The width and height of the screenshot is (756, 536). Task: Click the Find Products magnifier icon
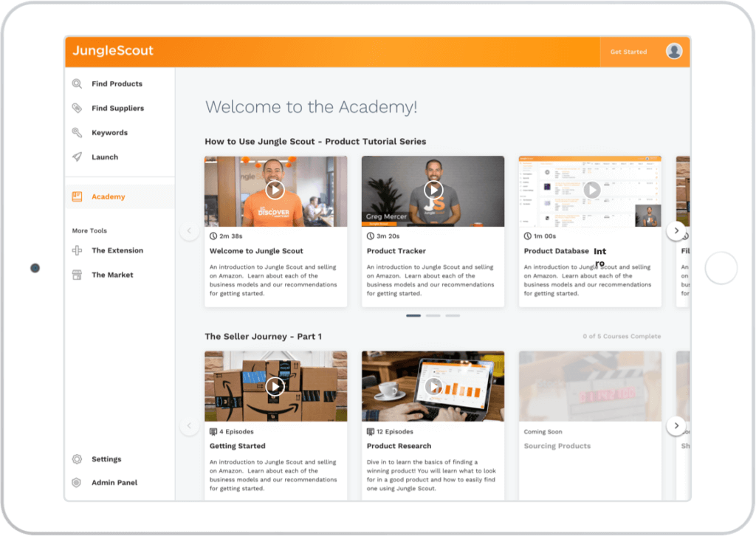77,83
